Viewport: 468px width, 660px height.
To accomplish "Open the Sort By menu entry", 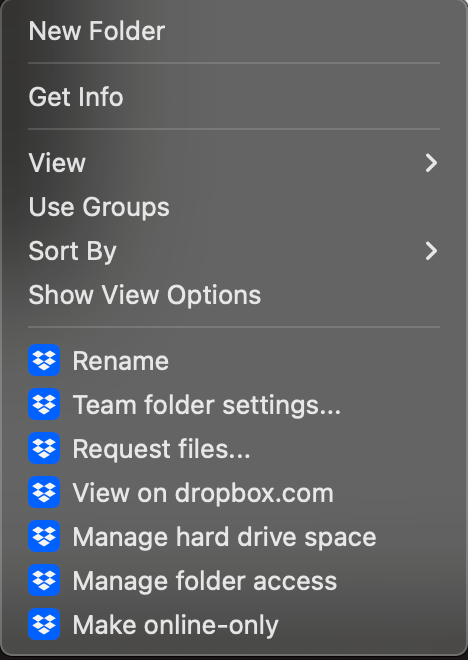I will pyautogui.click(x=234, y=251).
